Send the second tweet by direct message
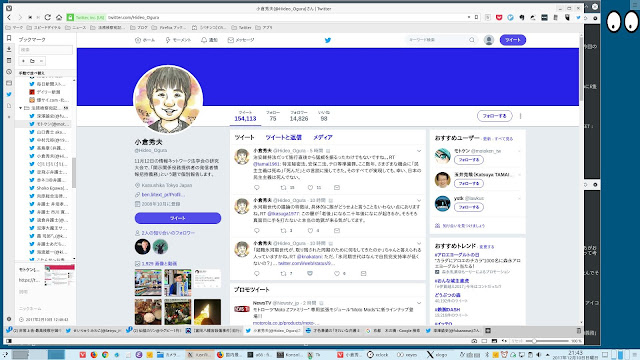This screenshot has width=640, height=360. [337, 231]
